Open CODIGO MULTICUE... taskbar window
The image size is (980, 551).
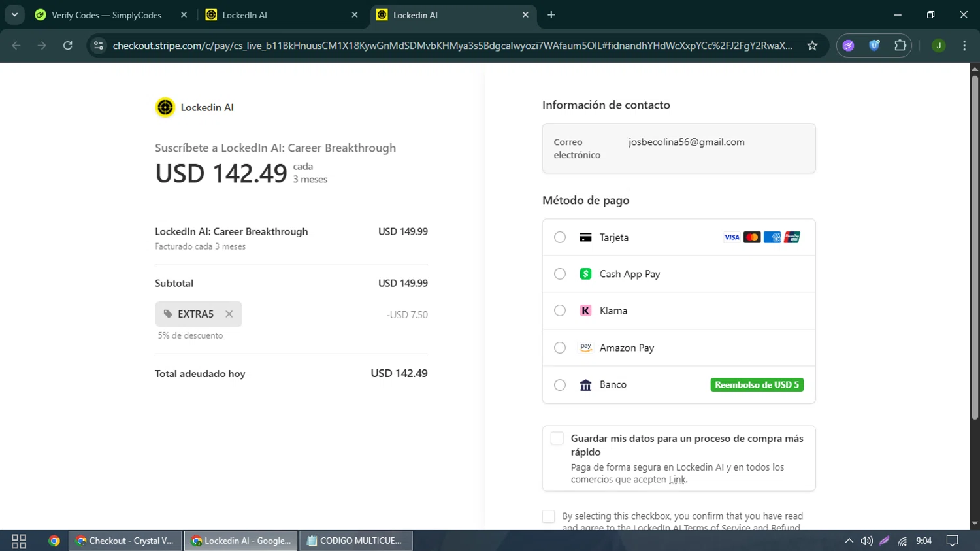pos(356,541)
